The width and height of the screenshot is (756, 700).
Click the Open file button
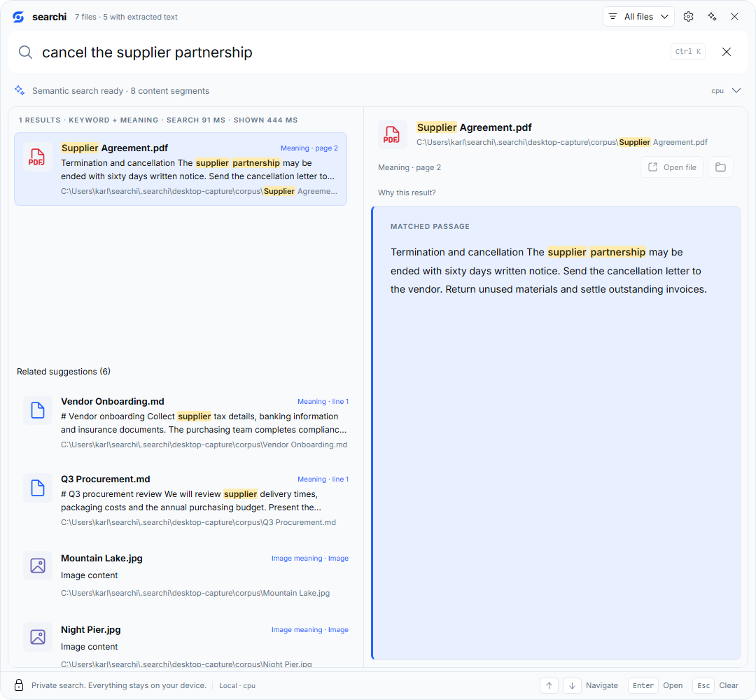671,167
